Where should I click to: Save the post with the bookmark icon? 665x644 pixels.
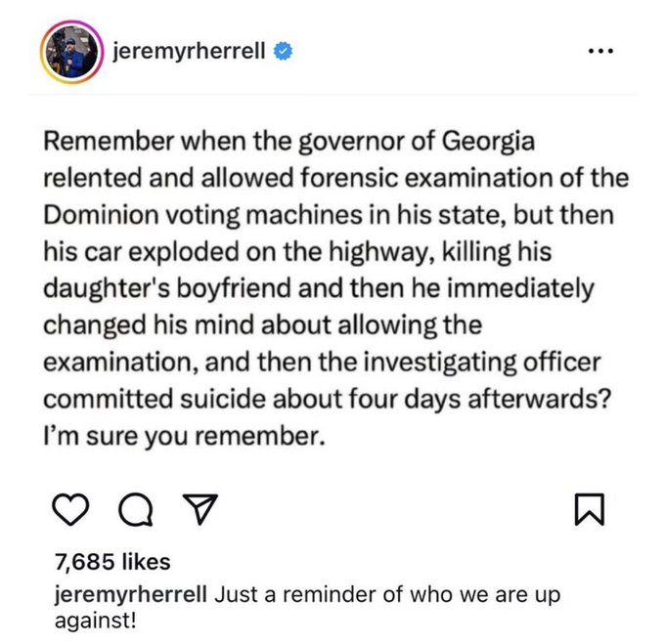pyautogui.click(x=590, y=509)
